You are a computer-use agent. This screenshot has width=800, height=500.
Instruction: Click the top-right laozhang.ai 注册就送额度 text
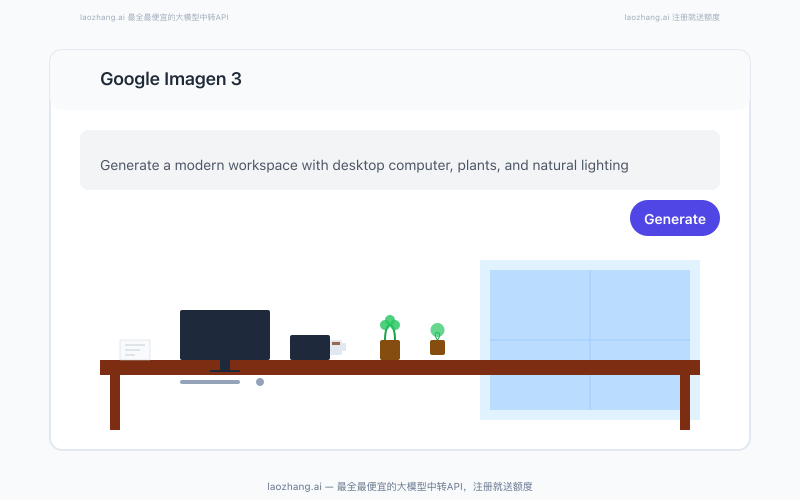click(x=672, y=17)
